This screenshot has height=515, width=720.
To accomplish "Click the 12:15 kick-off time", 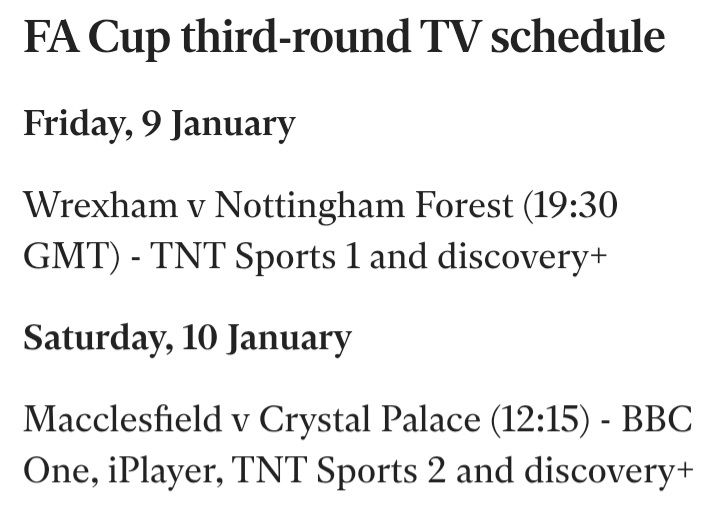I will point(540,419).
